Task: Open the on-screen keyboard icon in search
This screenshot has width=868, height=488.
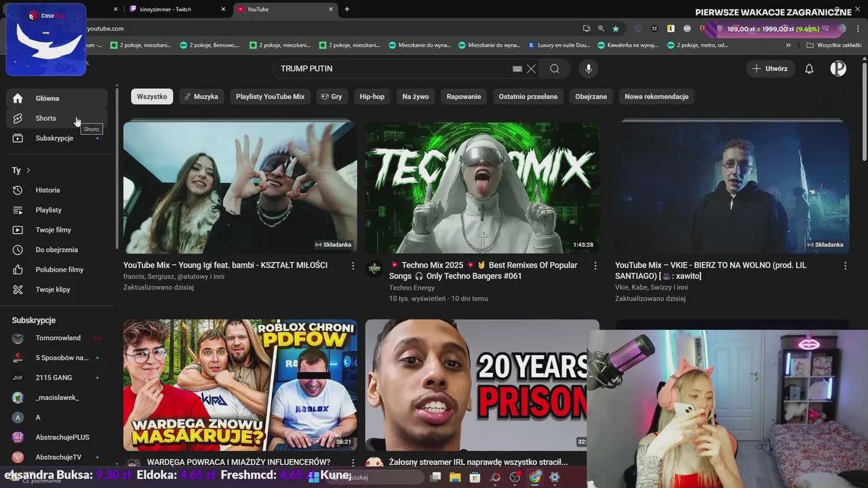Action: pyautogui.click(x=517, y=68)
